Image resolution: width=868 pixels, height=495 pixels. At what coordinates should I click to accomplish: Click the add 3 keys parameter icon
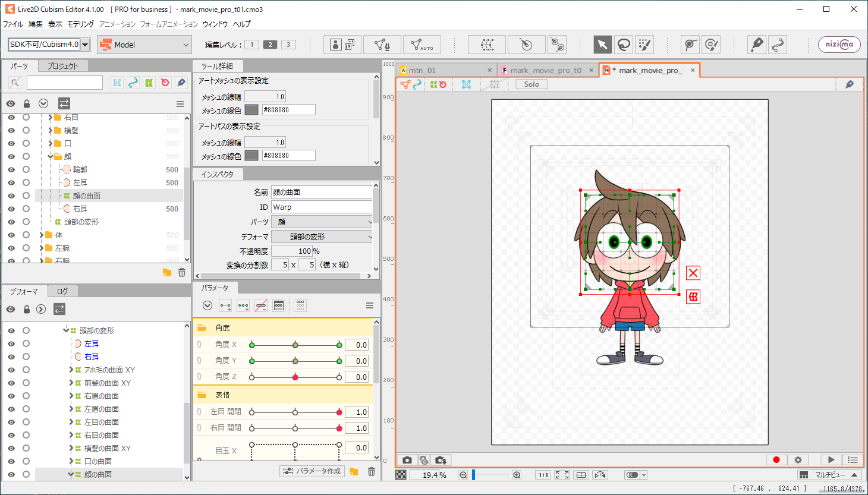243,305
